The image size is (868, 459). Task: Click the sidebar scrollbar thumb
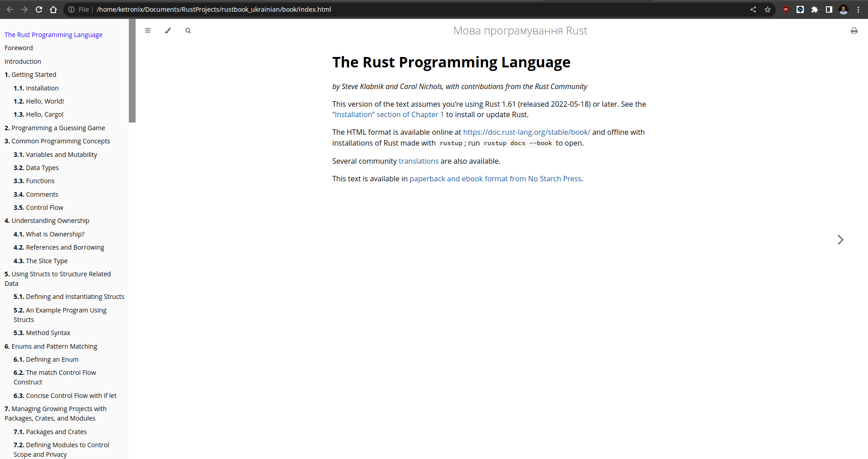point(132,71)
